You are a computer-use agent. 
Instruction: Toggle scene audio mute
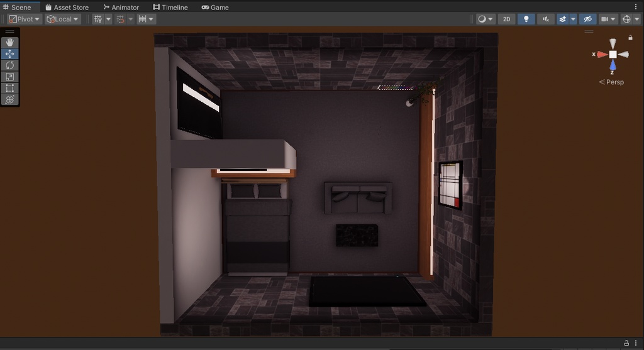tap(546, 19)
